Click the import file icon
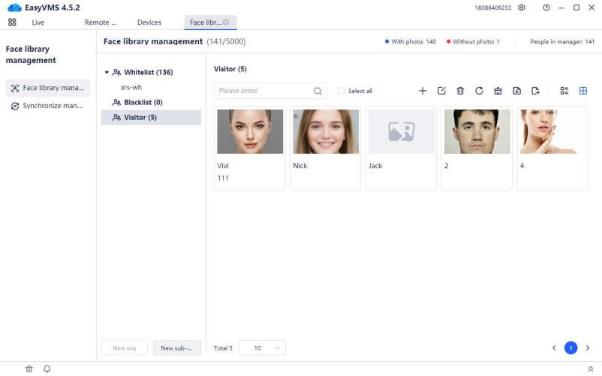This screenshot has height=376, width=602. (x=516, y=91)
